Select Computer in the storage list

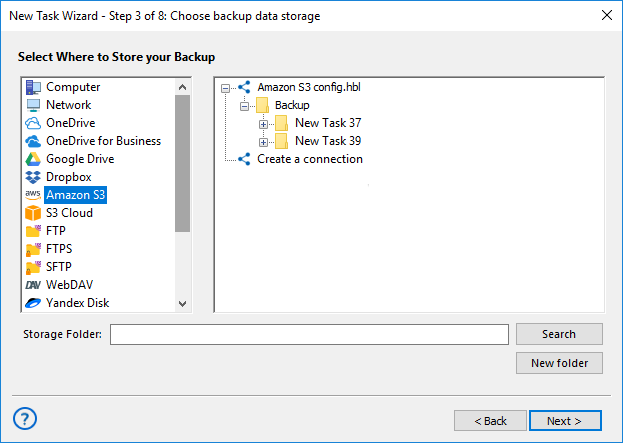[73, 87]
